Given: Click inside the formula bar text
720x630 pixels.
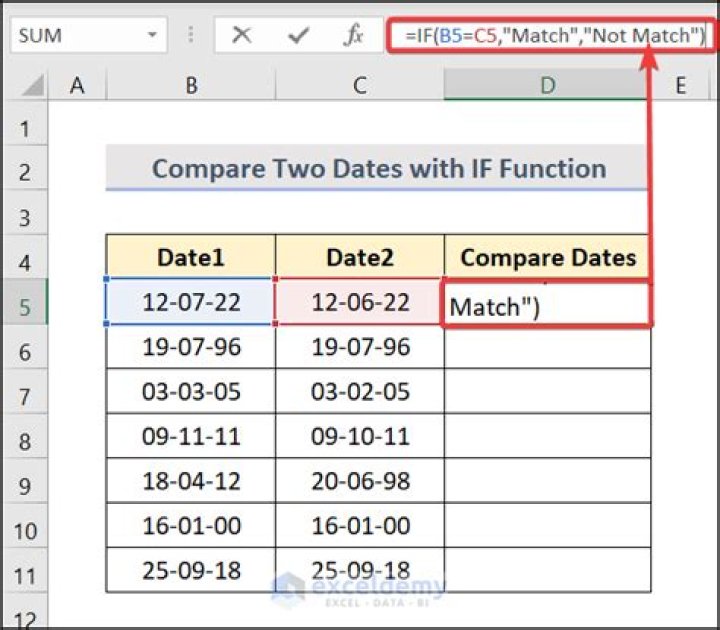Looking at the screenshot, I should (x=548, y=36).
